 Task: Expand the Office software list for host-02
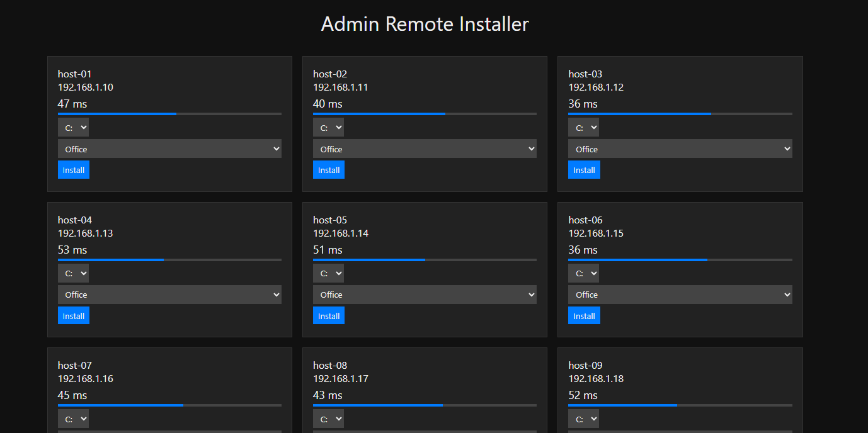[425, 149]
